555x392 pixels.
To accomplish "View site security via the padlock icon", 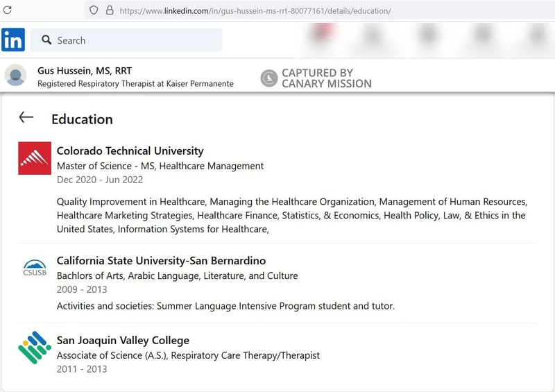I will (x=110, y=10).
